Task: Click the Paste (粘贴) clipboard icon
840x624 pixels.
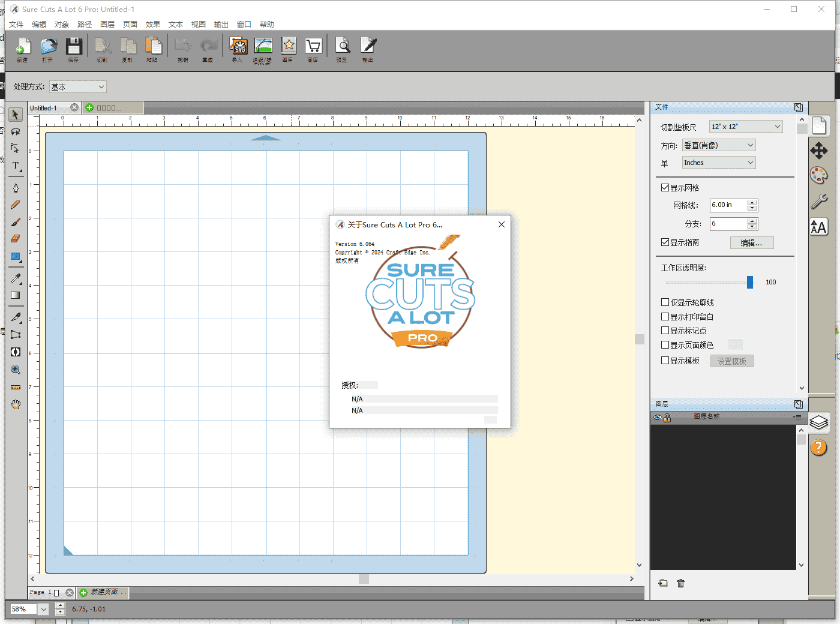Action: 153,47
